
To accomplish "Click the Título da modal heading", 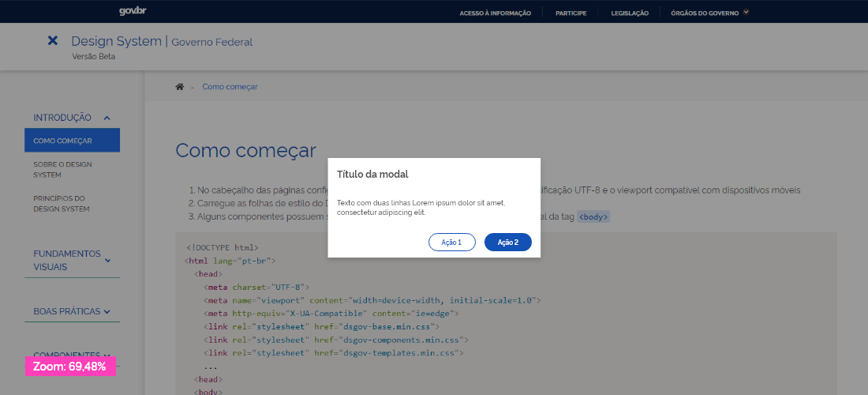I will pyautogui.click(x=372, y=174).
